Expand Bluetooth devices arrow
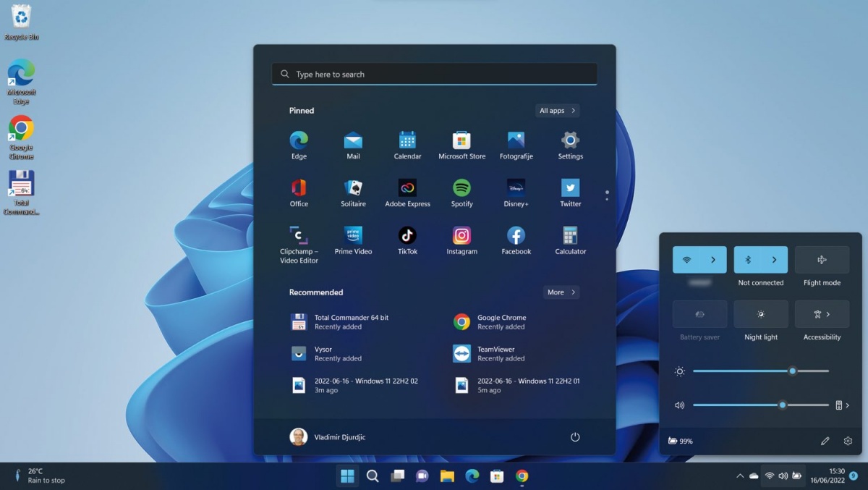Image resolution: width=868 pixels, height=490 pixels. [x=775, y=260]
